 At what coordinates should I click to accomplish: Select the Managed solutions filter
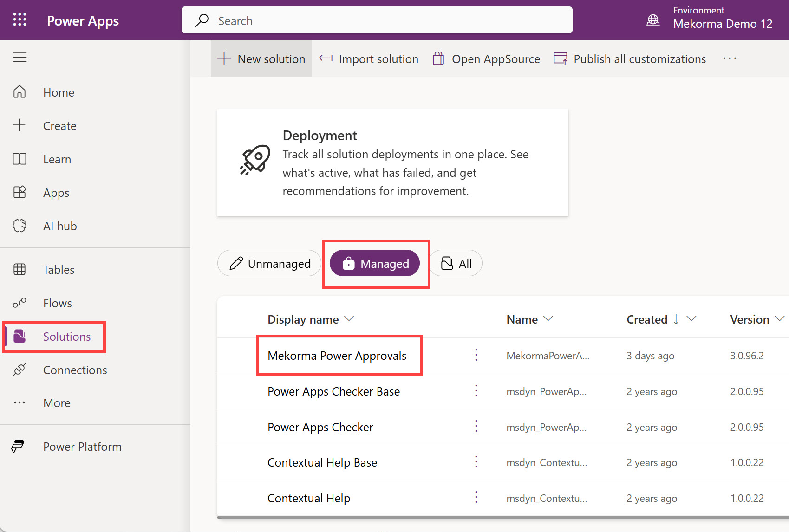tap(375, 264)
